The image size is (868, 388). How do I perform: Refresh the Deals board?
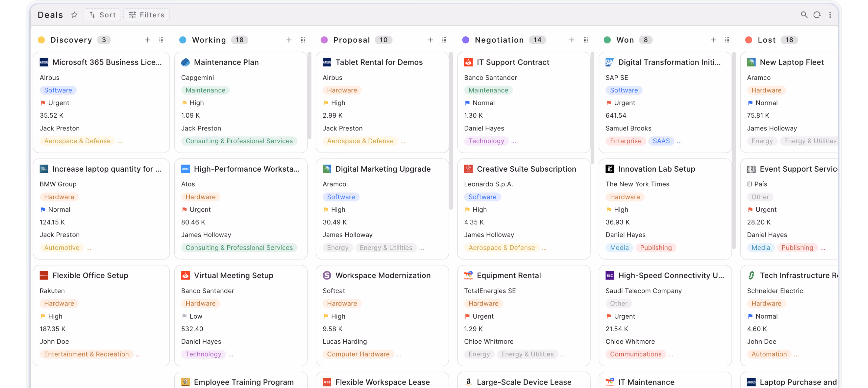[x=817, y=15]
